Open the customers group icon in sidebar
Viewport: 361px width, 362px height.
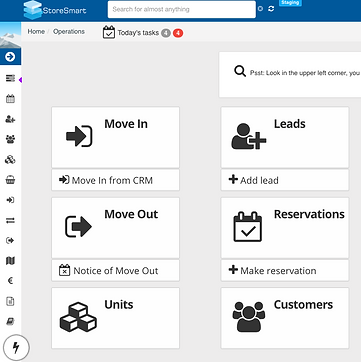pos(10,139)
